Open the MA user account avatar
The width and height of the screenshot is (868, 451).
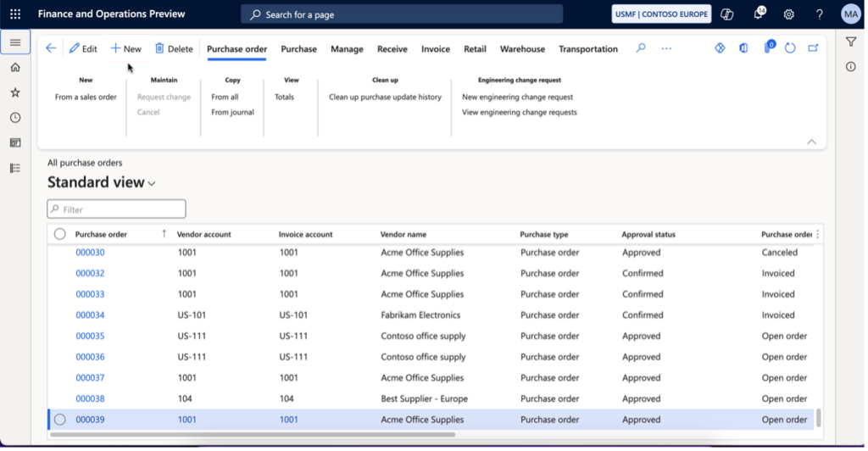point(851,14)
